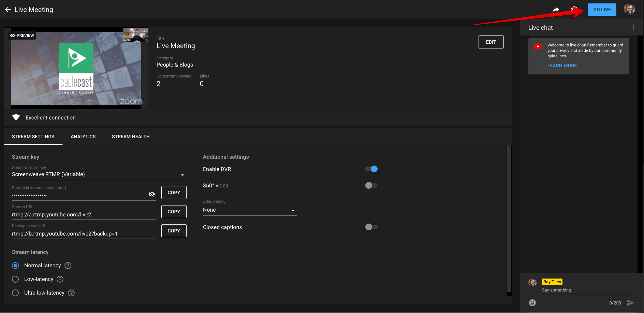Click the share arrow icon in top bar

coord(556,10)
